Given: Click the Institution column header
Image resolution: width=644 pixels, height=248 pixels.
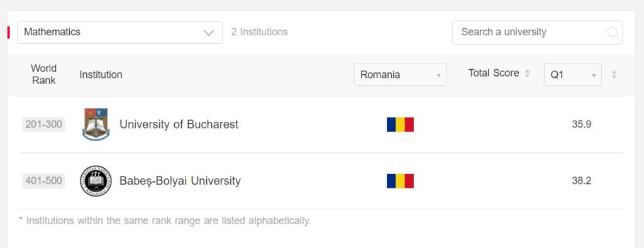Looking at the screenshot, I should (101, 75).
